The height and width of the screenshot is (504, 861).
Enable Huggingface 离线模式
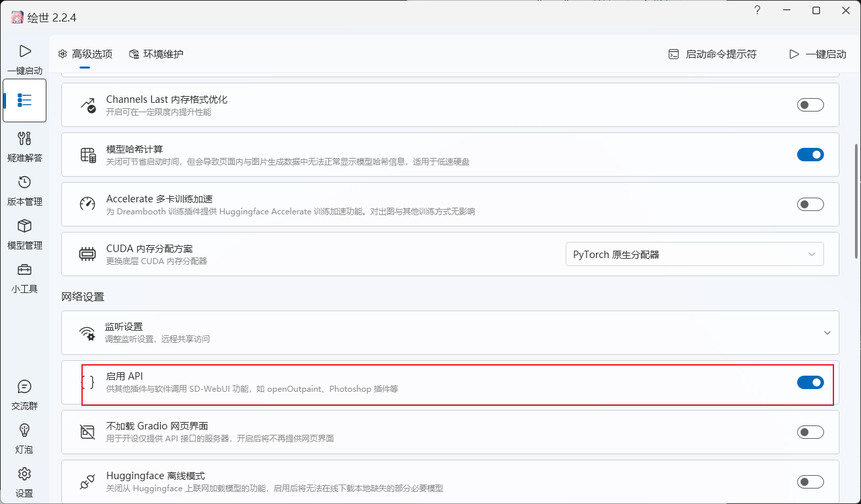pos(811,482)
